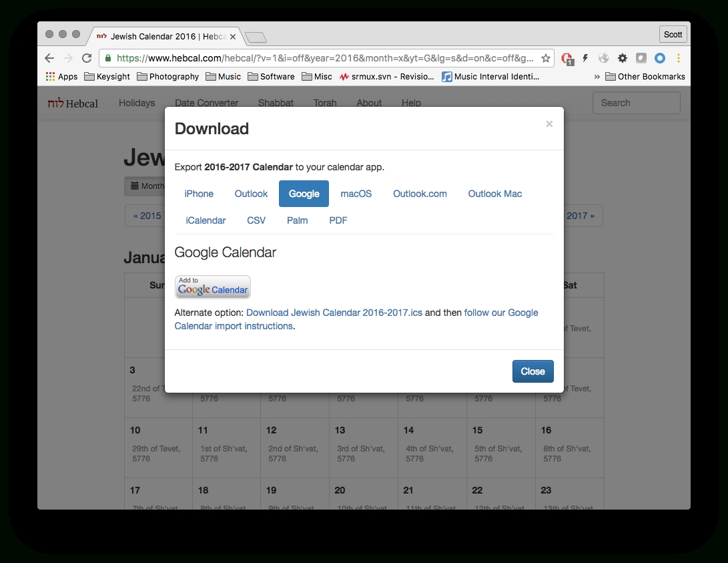Open the Music bookmarks folder
The height and width of the screenshot is (563, 728).
pos(223,77)
